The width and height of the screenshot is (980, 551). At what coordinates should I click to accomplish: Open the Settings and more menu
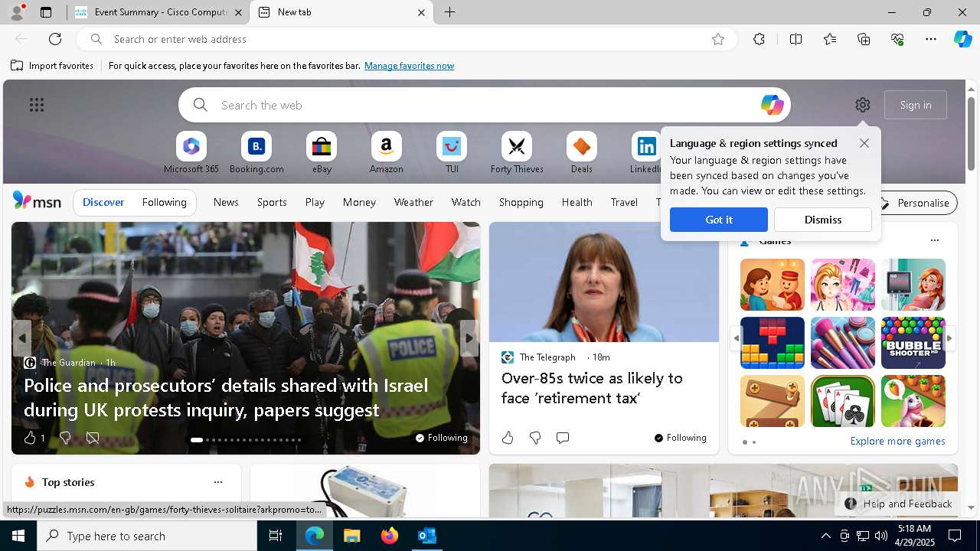coord(931,39)
